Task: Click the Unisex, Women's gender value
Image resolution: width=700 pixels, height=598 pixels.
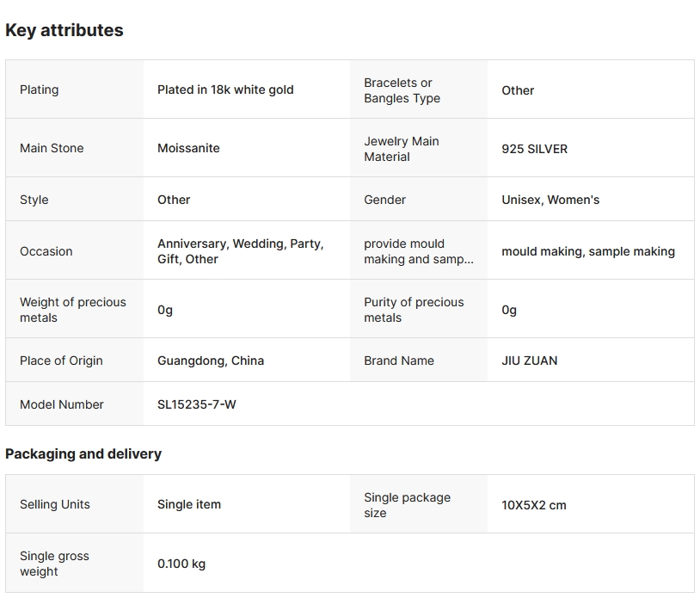Action: [550, 200]
